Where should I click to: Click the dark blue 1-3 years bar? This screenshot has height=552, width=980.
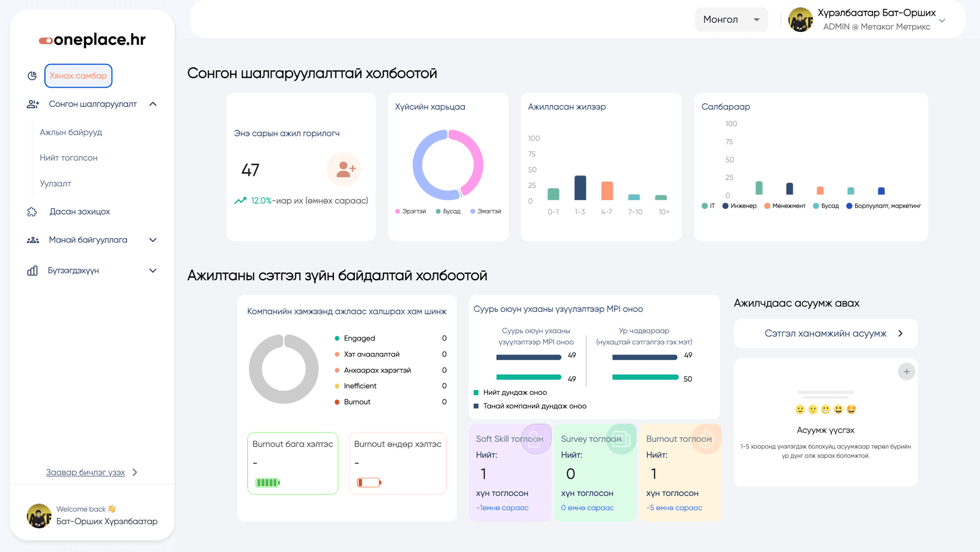pos(580,188)
